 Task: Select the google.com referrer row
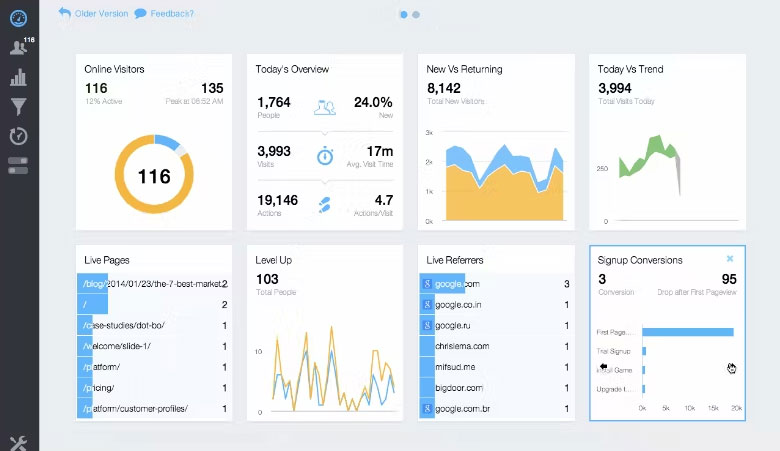(496, 284)
